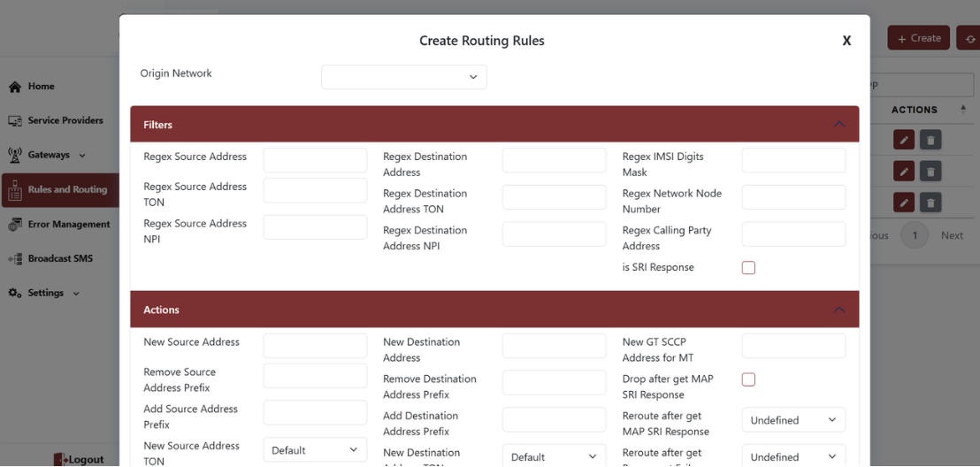Click the Broadcast SMS sidebar icon
Image resolution: width=980 pixels, height=467 pixels.
click(x=15, y=259)
